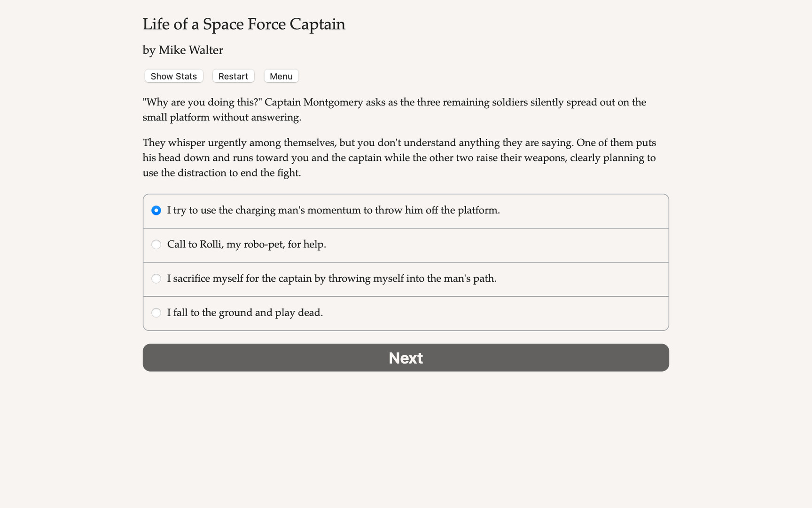Click the Menu button on the toolbar
The image size is (812, 508).
click(281, 76)
